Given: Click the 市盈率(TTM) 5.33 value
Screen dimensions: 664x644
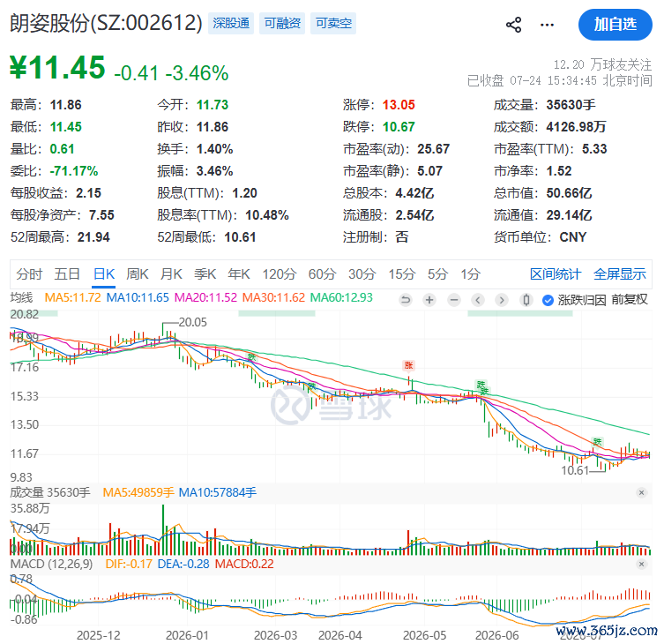Looking at the screenshot, I should click(x=594, y=149).
